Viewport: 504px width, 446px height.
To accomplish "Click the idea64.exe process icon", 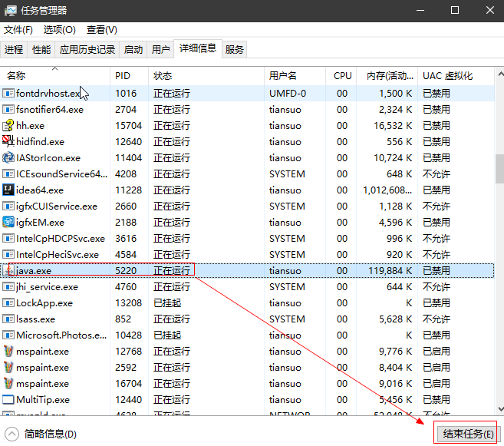I will [x=8, y=190].
